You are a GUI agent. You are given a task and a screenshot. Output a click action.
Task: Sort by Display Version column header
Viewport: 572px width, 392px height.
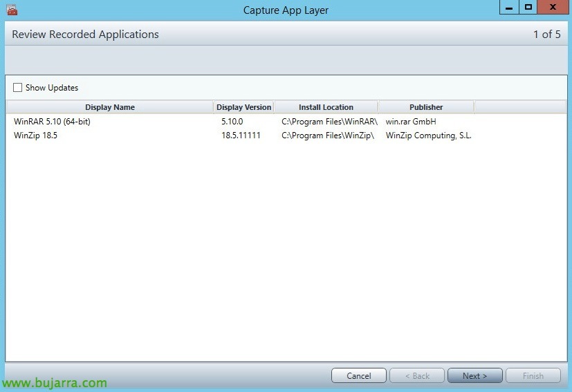click(x=243, y=107)
